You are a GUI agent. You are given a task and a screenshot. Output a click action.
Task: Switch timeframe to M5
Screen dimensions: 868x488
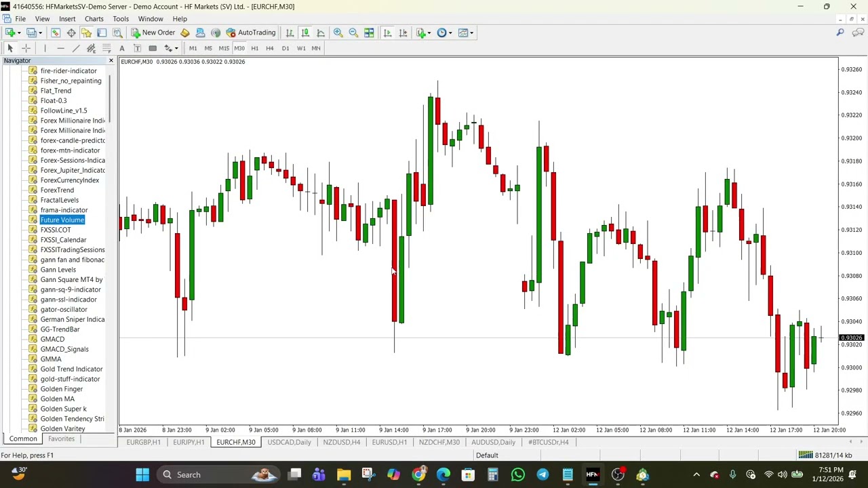tap(208, 48)
